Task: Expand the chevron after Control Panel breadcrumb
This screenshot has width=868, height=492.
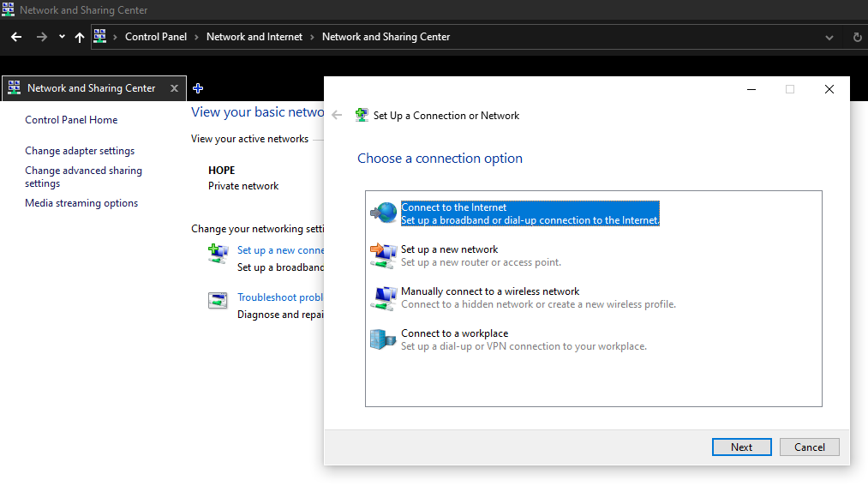Action: coord(196,37)
